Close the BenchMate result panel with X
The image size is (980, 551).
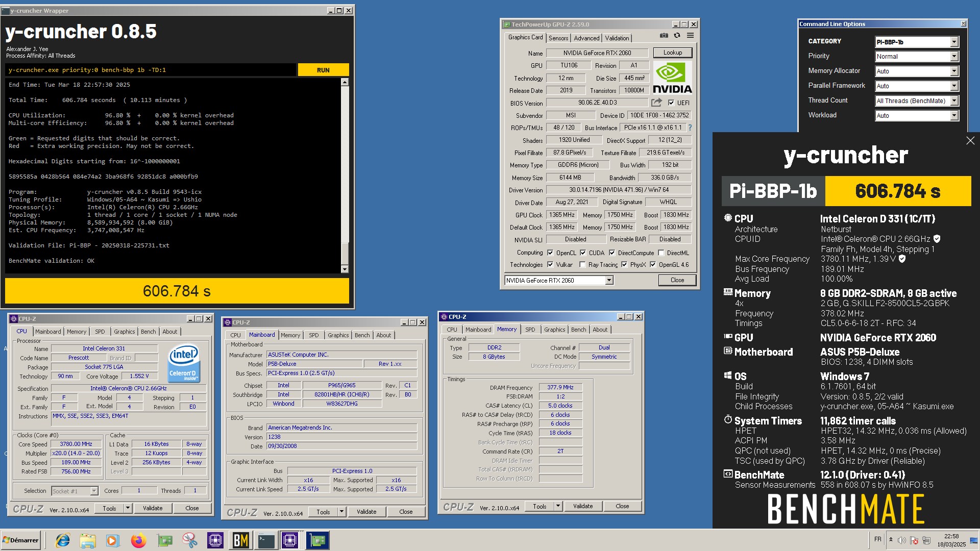point(970,141)
